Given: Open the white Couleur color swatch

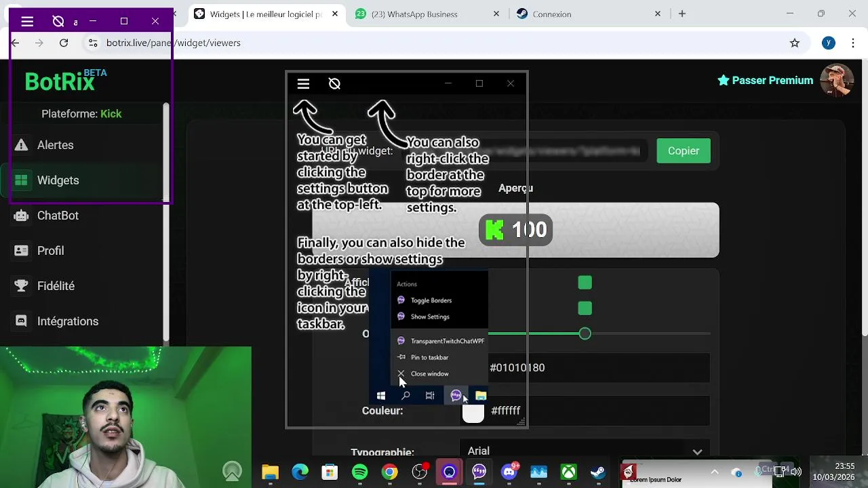Looking at the screenshot, I should pyautogui.click(x=473, y=411).
